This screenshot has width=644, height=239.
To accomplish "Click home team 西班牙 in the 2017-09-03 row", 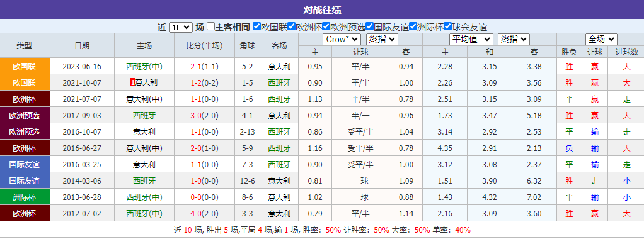I will 144,115.
